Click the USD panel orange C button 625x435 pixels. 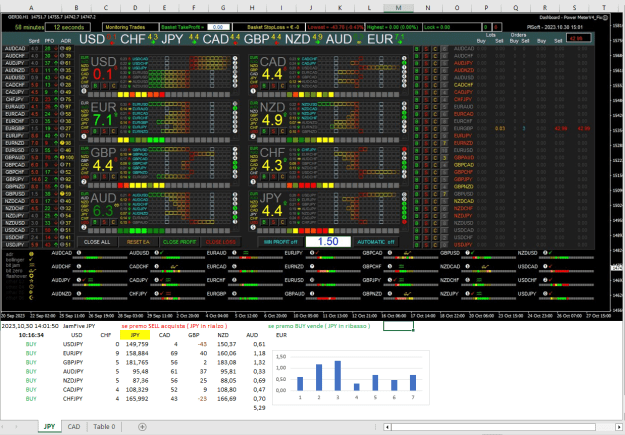pos(114,86)
